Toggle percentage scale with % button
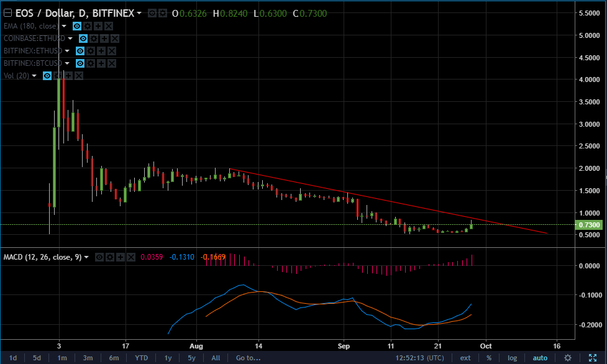 pos(489,358)
